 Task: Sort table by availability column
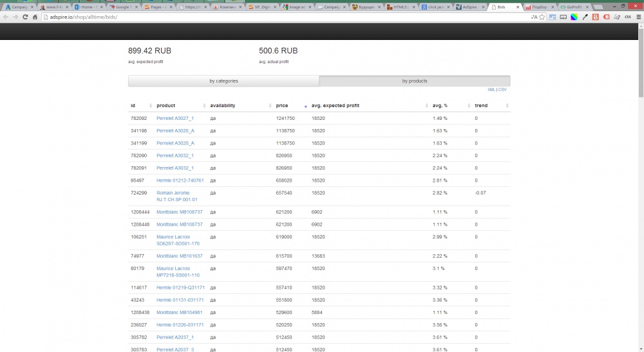point(240,106)
